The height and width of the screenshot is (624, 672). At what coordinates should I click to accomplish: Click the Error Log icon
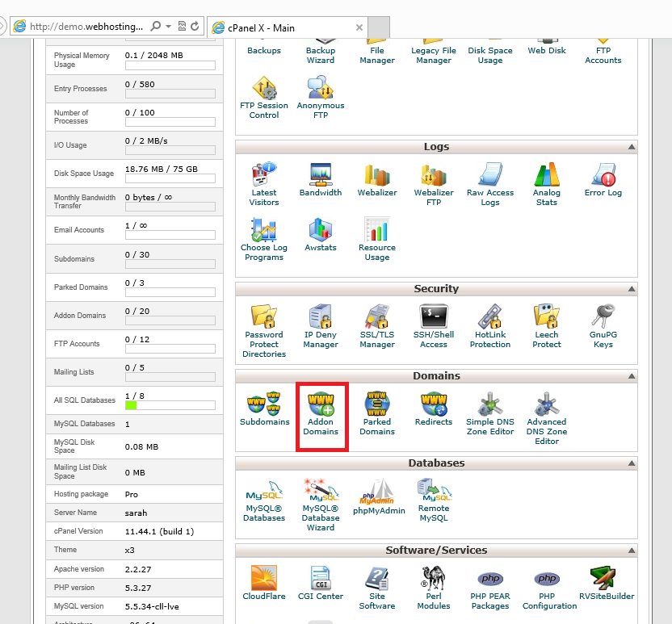point(603,182)
